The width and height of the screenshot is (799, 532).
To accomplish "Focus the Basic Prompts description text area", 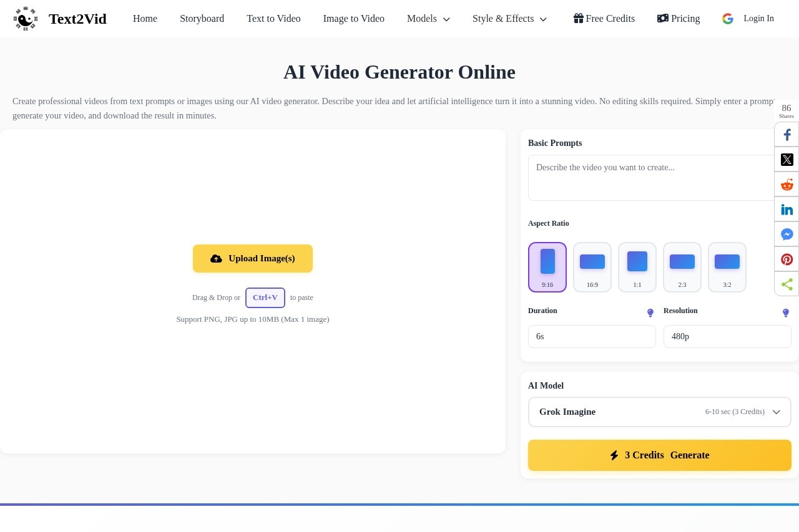I will (x=660, y=178).
